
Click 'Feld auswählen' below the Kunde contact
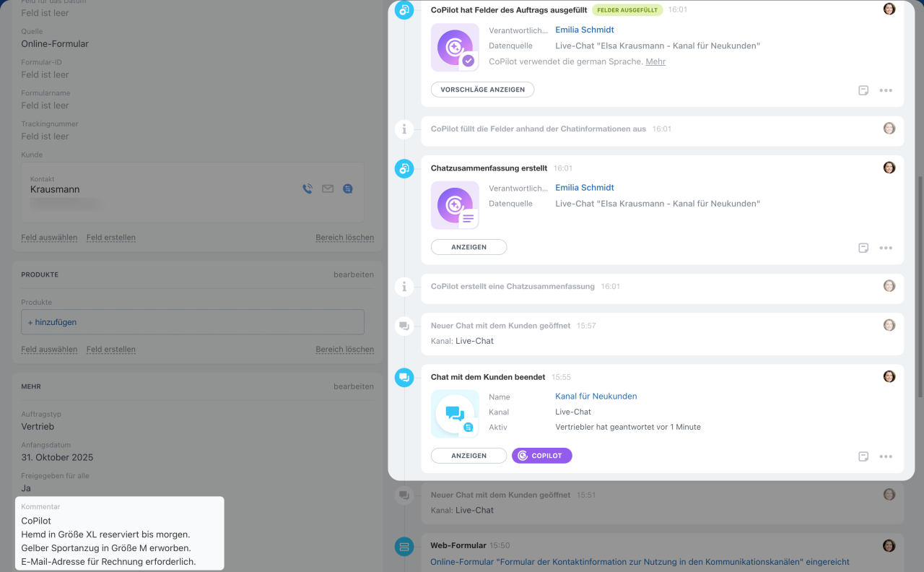[x=49, y=238]
